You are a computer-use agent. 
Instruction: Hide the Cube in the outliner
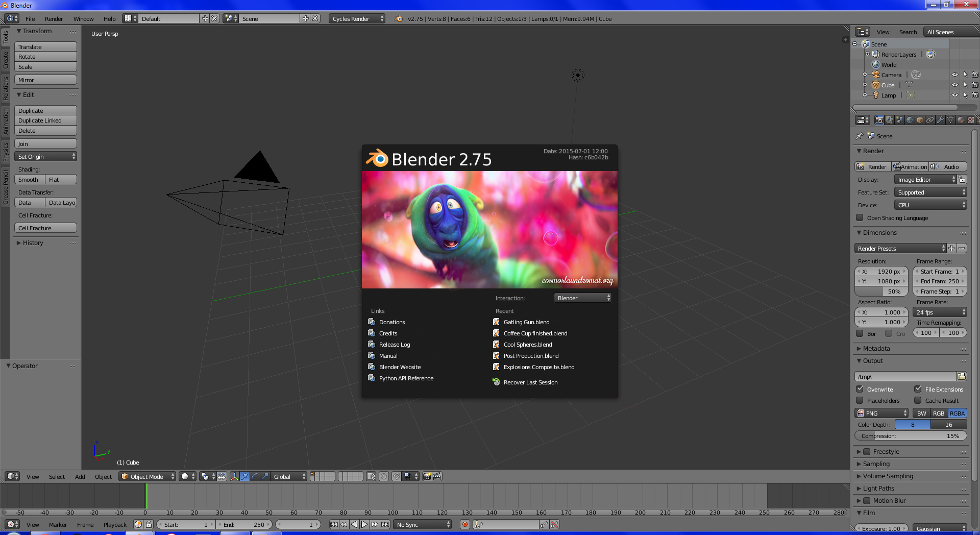[955, 85]
